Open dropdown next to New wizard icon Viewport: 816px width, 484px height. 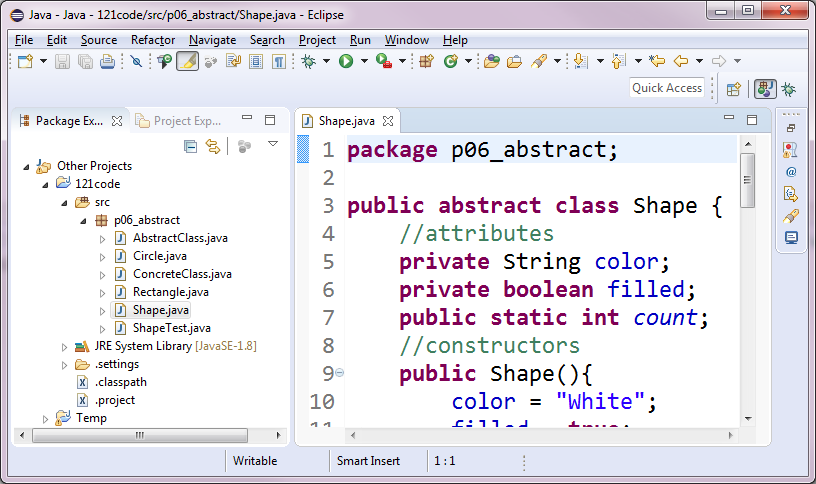point(43,61)
